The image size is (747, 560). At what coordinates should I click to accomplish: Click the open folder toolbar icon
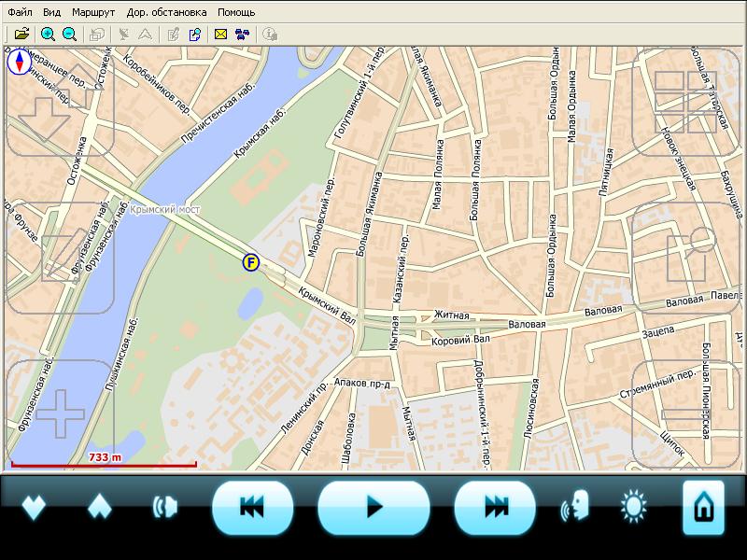click(x=21, y=35)
